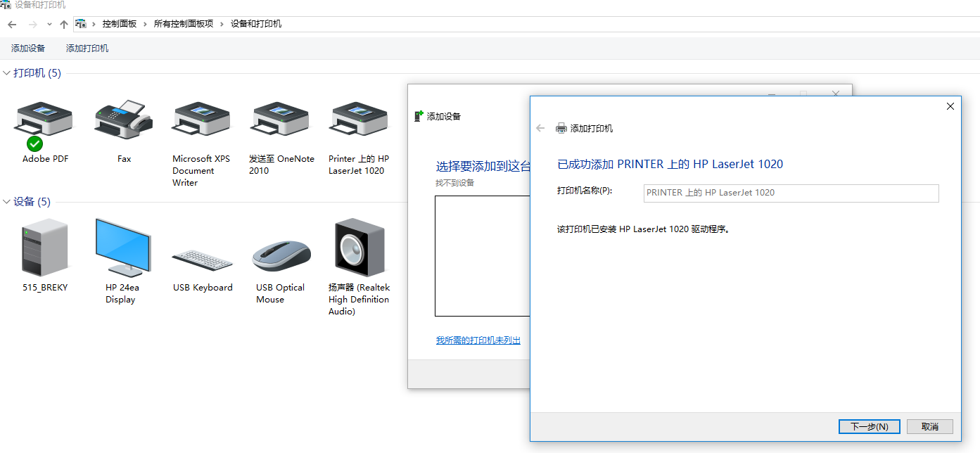Click the 设备和打印机 window title icon
Viewport: 980px width, 453px height.
coord(6,5)
